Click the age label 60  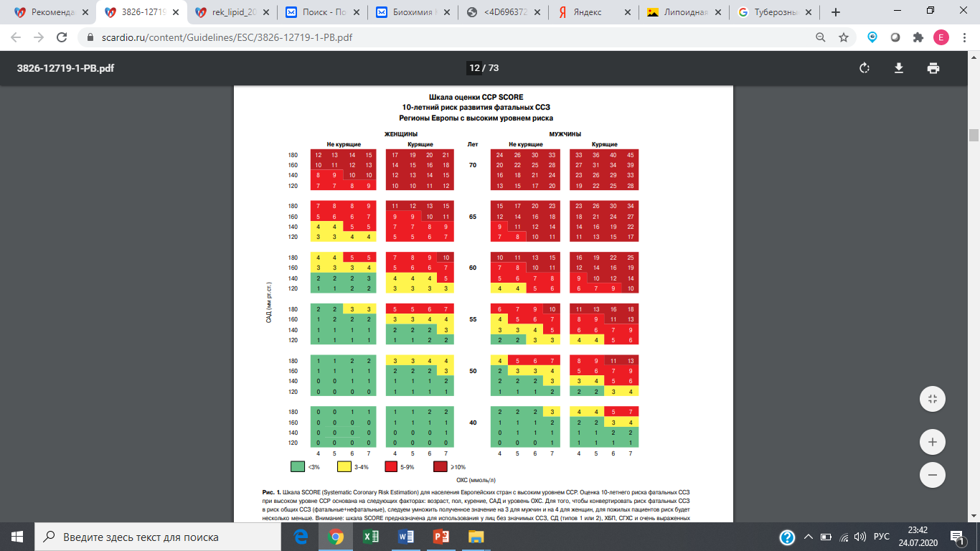(x=472, y=268)
